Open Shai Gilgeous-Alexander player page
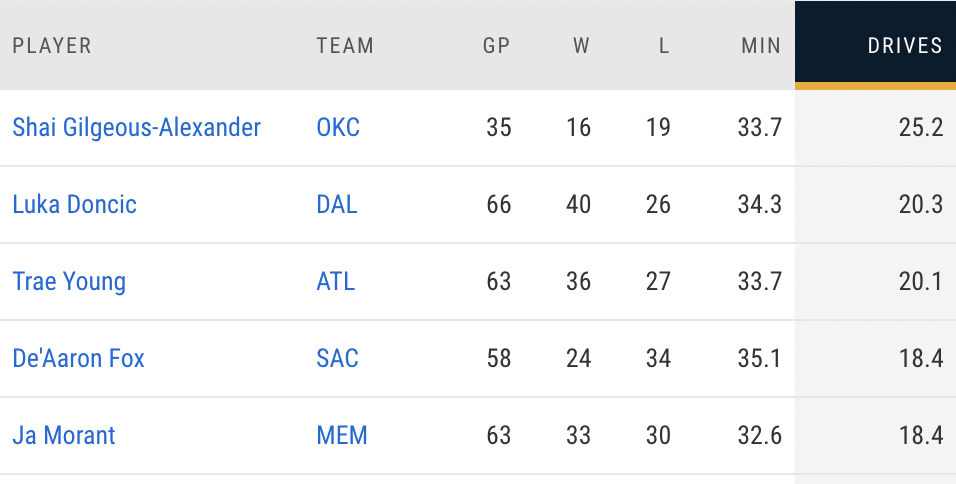The image size is (956, 484). coord(136,128)
